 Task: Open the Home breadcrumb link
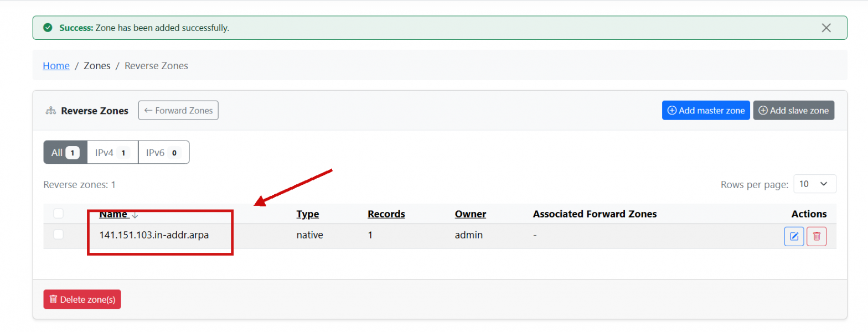(x=56, y=66)
